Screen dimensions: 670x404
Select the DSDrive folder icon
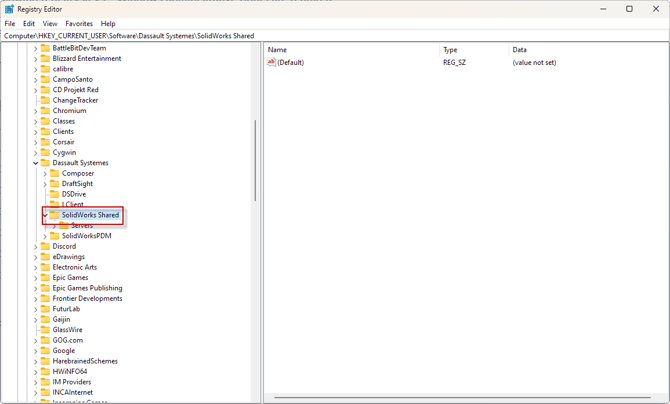pyautogui.click(x=55, y=194)
